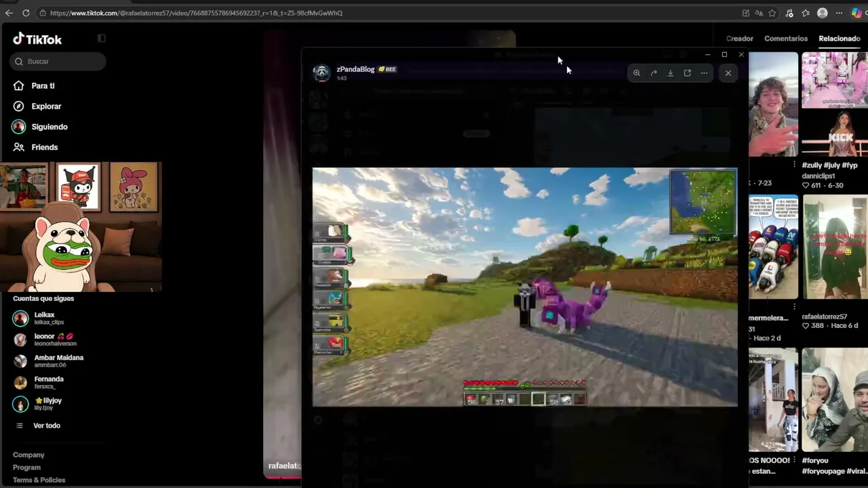Viewport: 868px width, 488px height.
Task: Click the Minecraft gameplay video image
Action: pyautogui.click(x=525, y=287)
